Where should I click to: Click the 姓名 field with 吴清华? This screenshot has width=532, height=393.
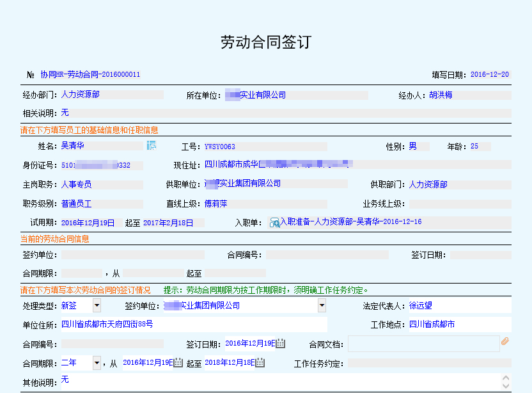coord(102,146)
